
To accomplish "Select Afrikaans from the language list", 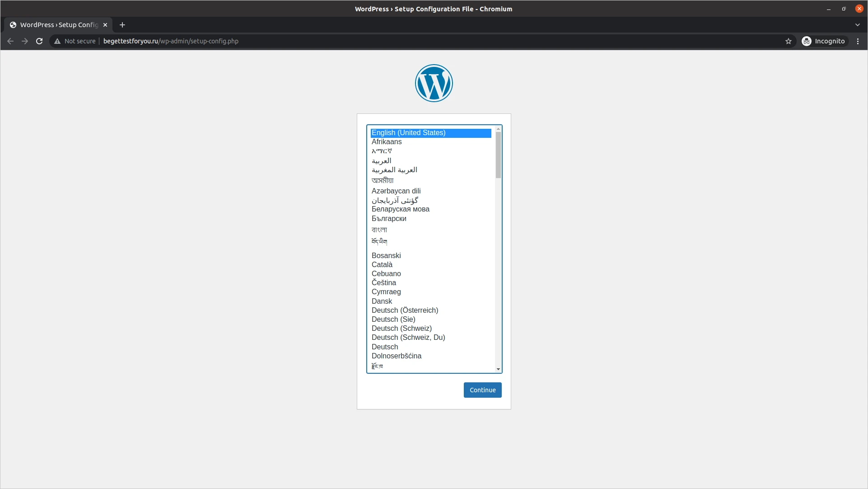I will pos(387,141).
